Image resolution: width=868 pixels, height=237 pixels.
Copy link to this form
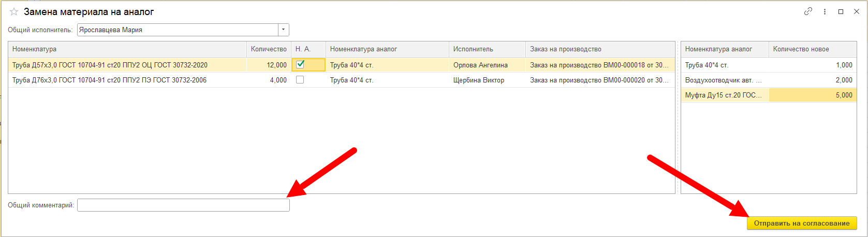(x=808, y=11)
